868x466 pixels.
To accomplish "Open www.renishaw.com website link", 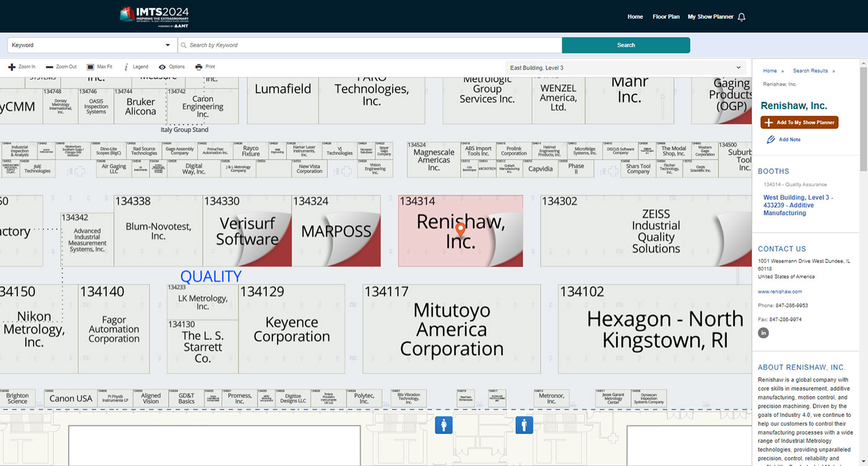I will coord(779,292).
